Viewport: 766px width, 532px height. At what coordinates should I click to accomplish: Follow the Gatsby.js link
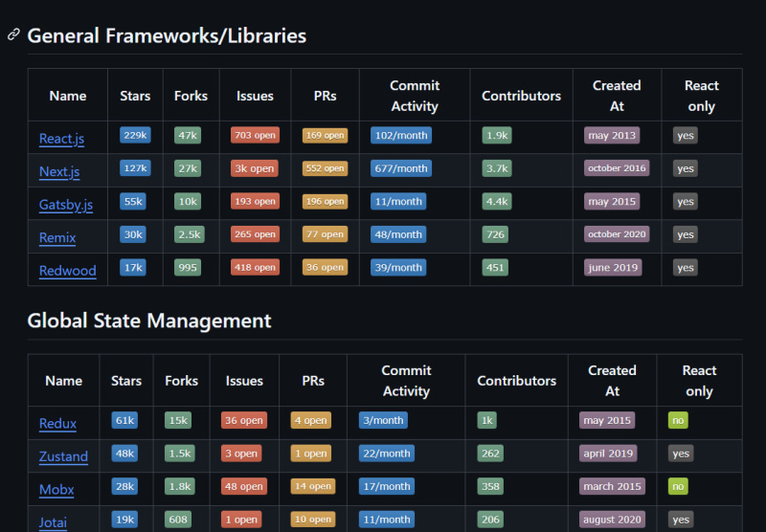[x=66, y=205]
